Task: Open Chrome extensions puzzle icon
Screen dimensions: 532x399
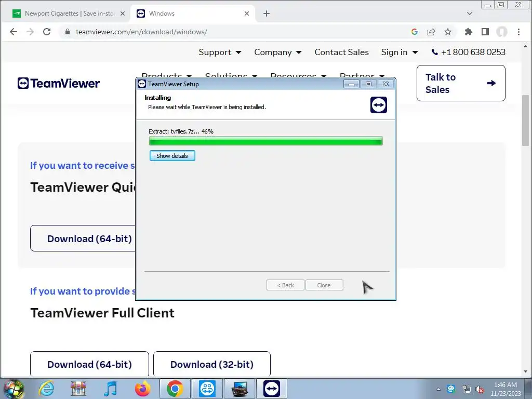Action: (469, 32)
